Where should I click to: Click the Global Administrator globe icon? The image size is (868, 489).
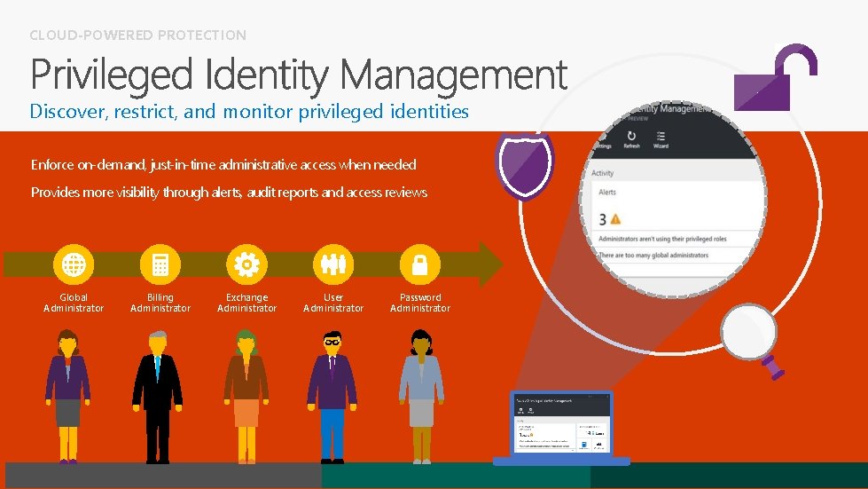click(x=74, y=264)
